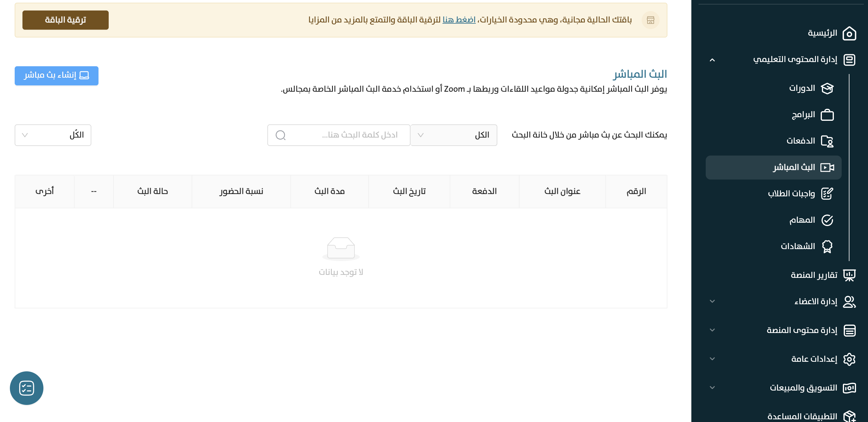This screenshot has width=868, height=422.
Task: Click the واجبات الطلاب checklist icon
Action: [x=827, y=194]
